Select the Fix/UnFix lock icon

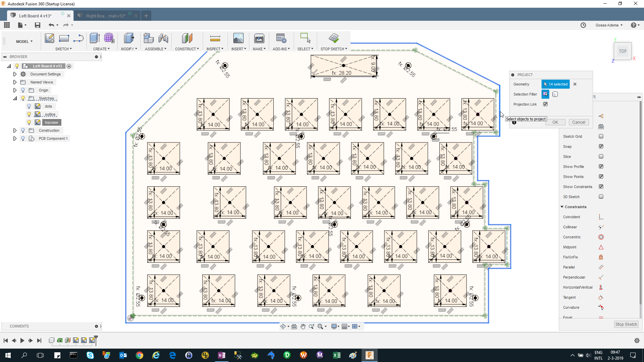[601, 257]
